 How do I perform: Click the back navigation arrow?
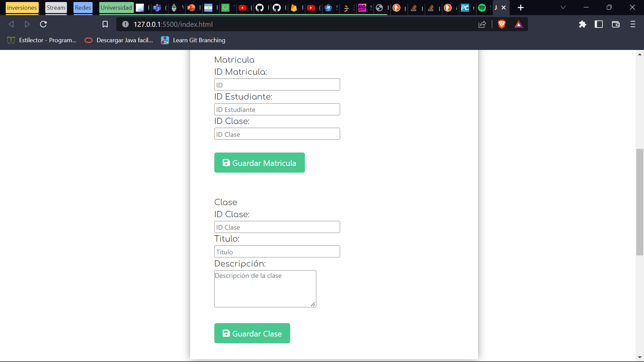(11, 24)
